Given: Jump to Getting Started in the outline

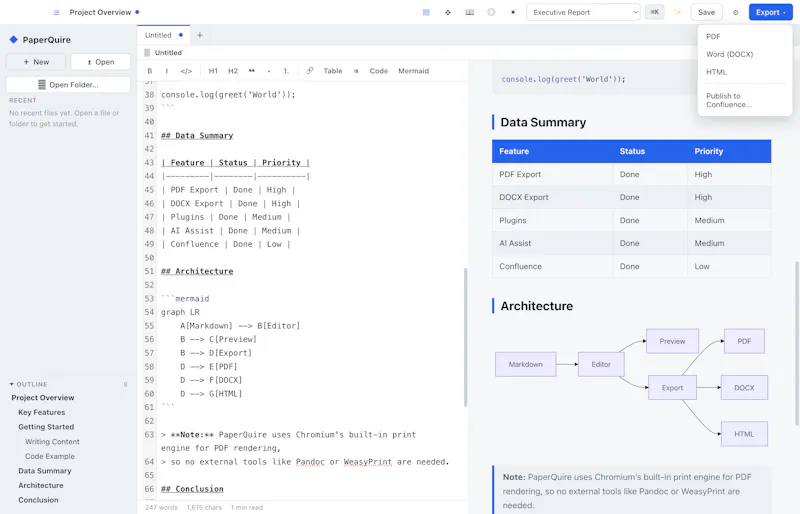Looking at the screenshot, I should 46,427.
